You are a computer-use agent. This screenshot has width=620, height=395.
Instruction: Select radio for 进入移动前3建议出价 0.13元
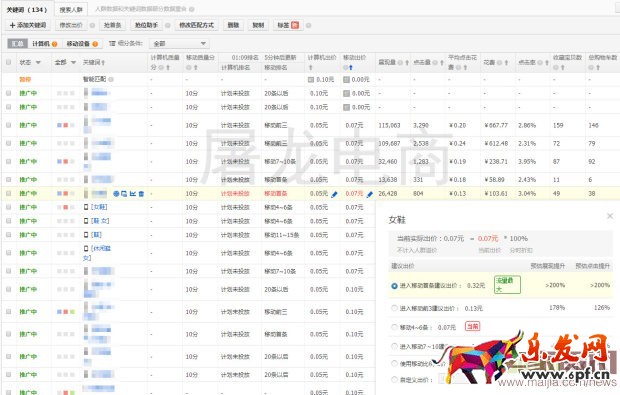[x=394, y=308]
